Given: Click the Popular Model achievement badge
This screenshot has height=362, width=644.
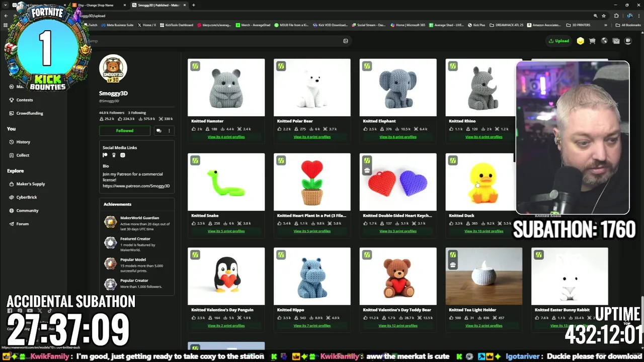Looking at the screenshot, I should click(x=110, y=263).
